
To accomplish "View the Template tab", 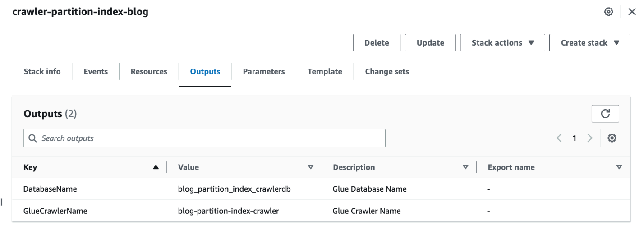I will coord(325,71).
